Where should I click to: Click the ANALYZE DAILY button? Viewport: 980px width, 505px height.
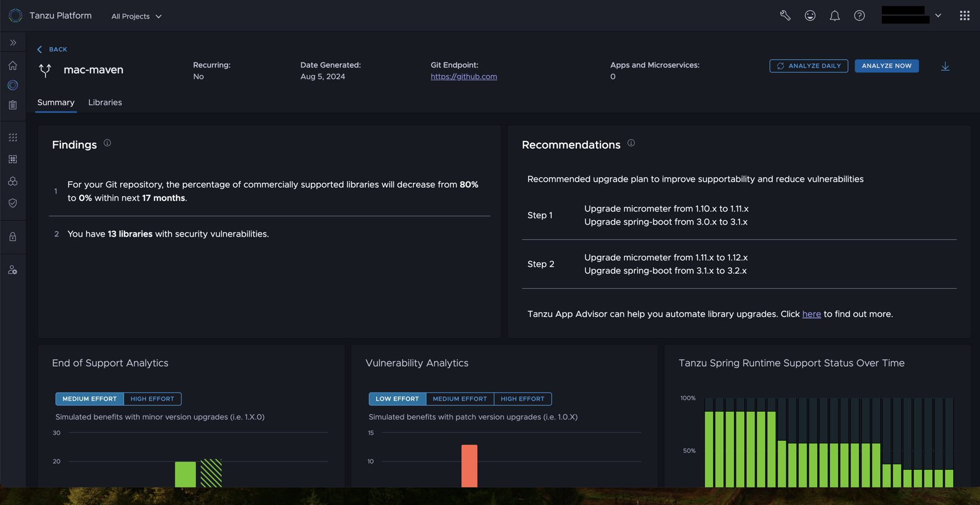[x=808, y=66]
